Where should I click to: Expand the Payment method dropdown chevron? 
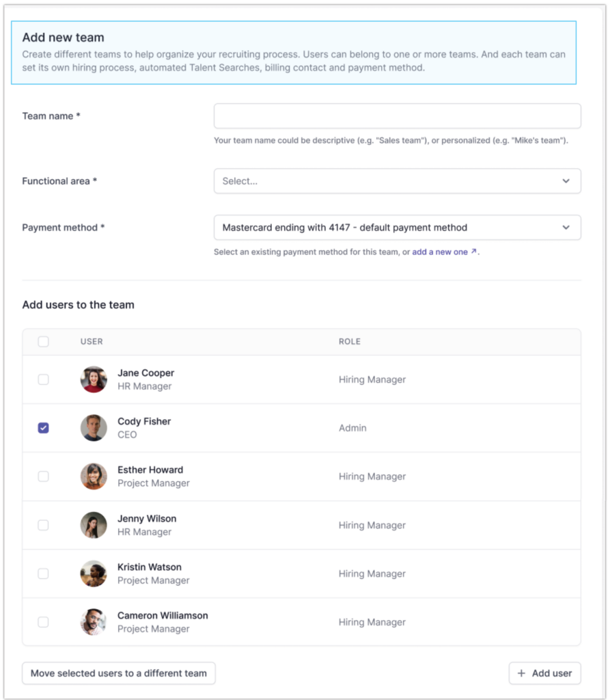(x=566, y=228)
